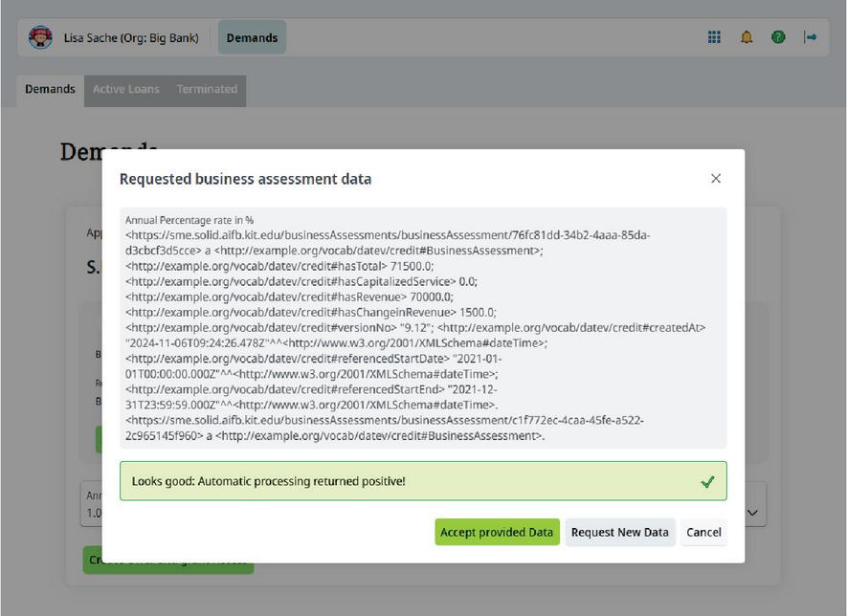847x616 pixels.
Task: Open the apps grid icon
Action: coord(714,37)
